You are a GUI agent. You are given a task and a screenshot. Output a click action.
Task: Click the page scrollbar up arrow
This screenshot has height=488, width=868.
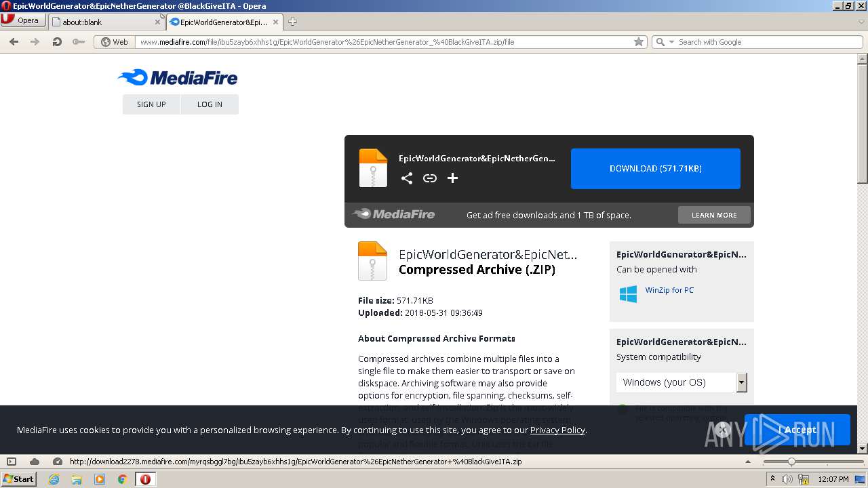point(862,59)
